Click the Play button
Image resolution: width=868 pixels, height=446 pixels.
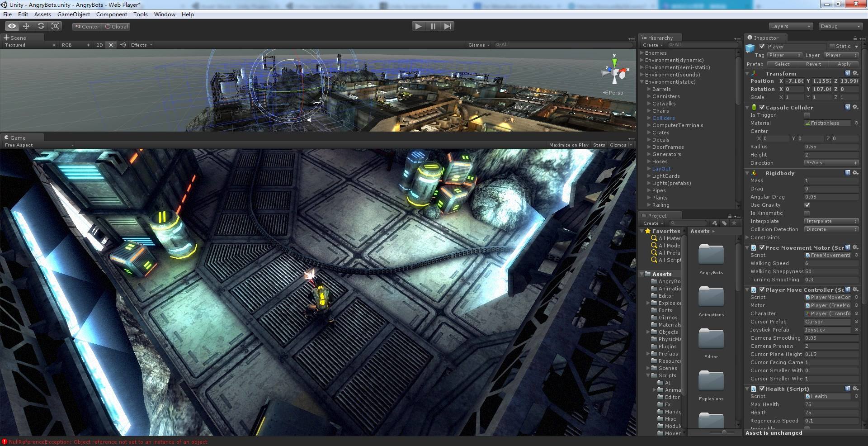(418, 26)
